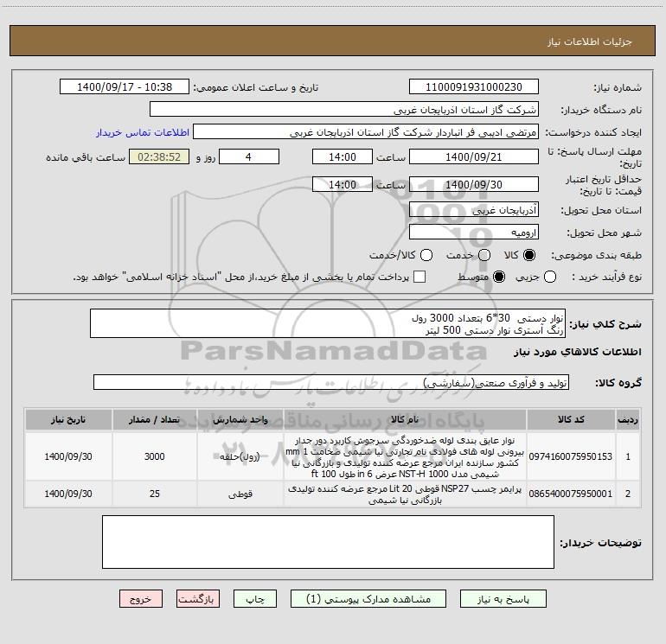Select the خدمت radio button
This screenshot has width=666, height=644.
pyautogui.click(x=484, y=255)
